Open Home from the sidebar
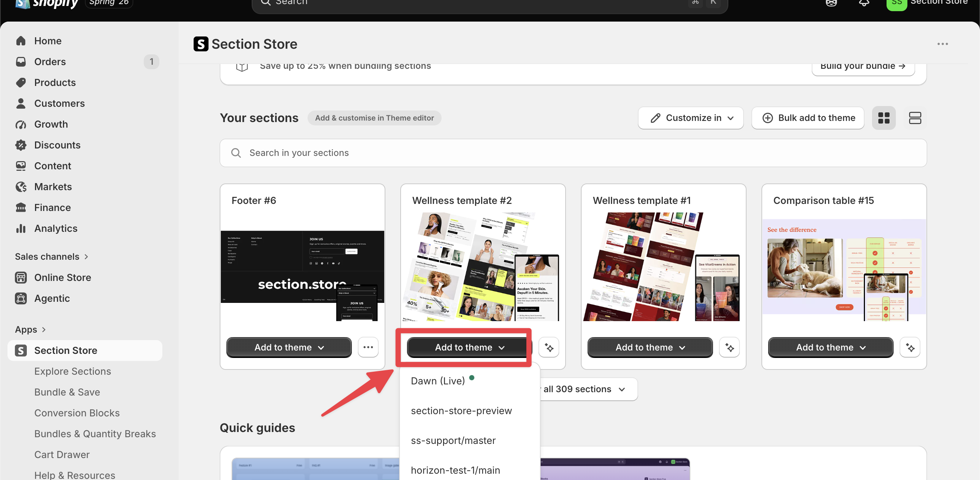This screenshot has width=980, height=480. 48,41
